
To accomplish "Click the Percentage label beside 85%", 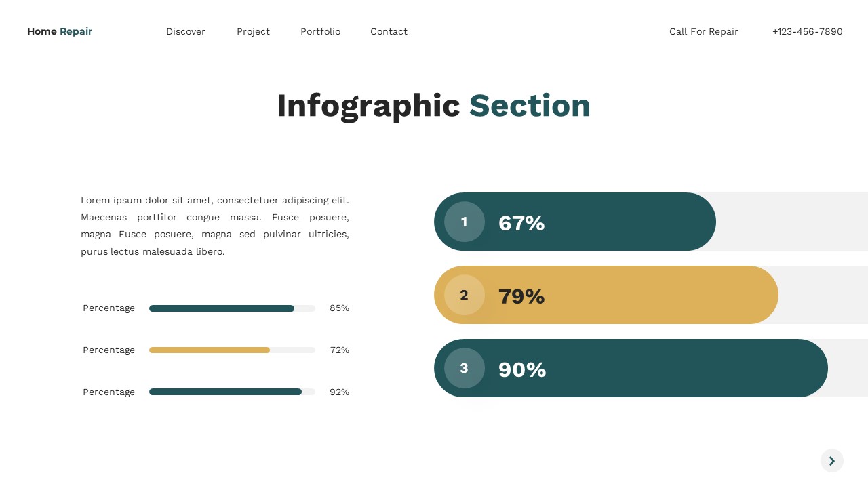I will click(x=108, y=308).
